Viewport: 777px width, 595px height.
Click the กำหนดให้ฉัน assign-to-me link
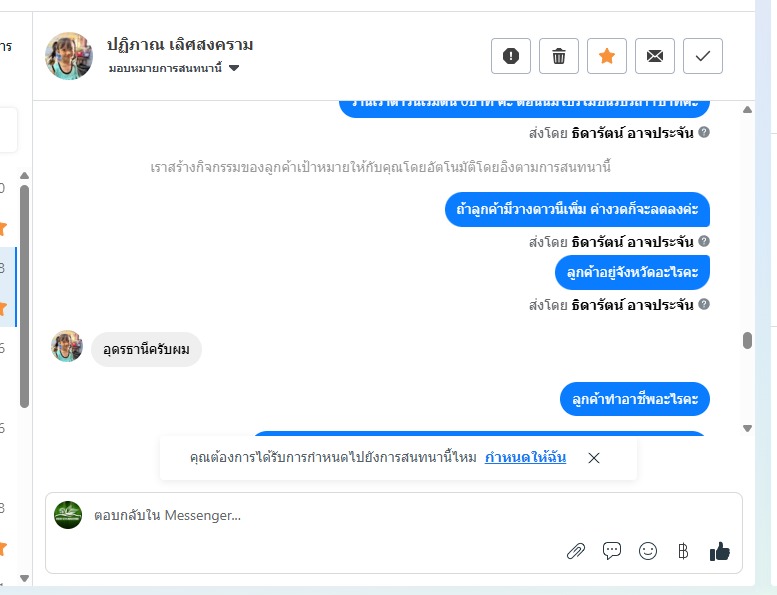(x=525, y=457)
